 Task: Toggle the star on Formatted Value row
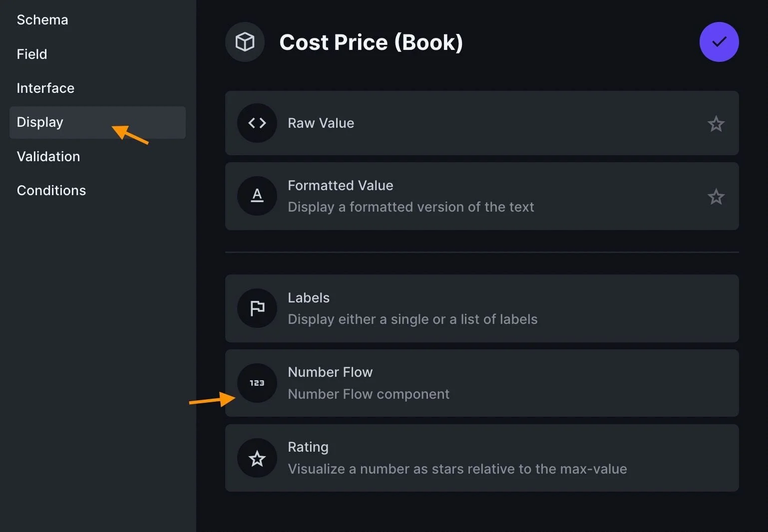716,197
